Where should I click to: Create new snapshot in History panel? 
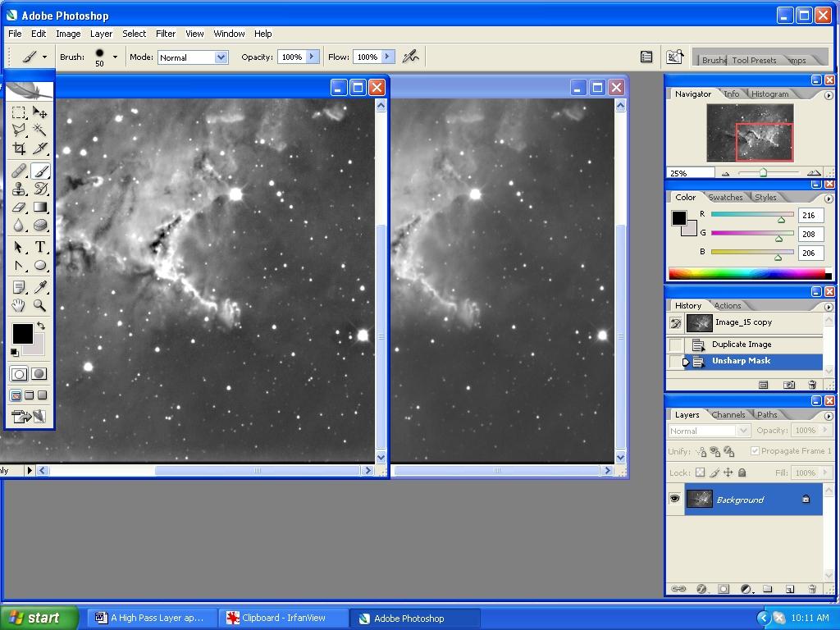coord(788,385)
